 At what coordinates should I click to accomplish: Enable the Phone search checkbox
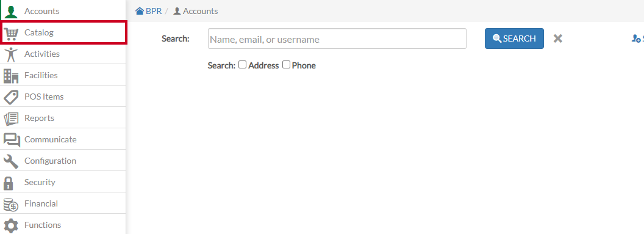286,65
